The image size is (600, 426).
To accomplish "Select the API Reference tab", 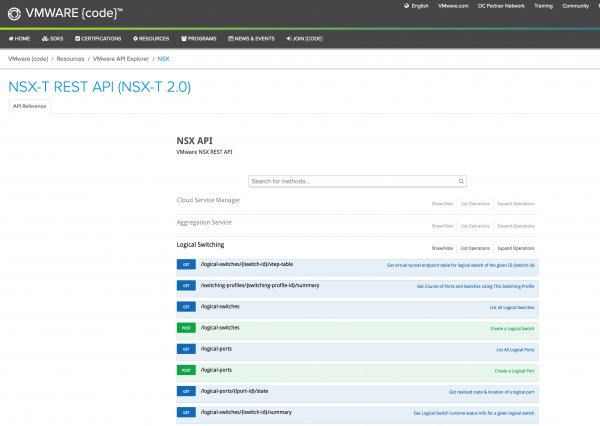I will (x=29, y=106).
